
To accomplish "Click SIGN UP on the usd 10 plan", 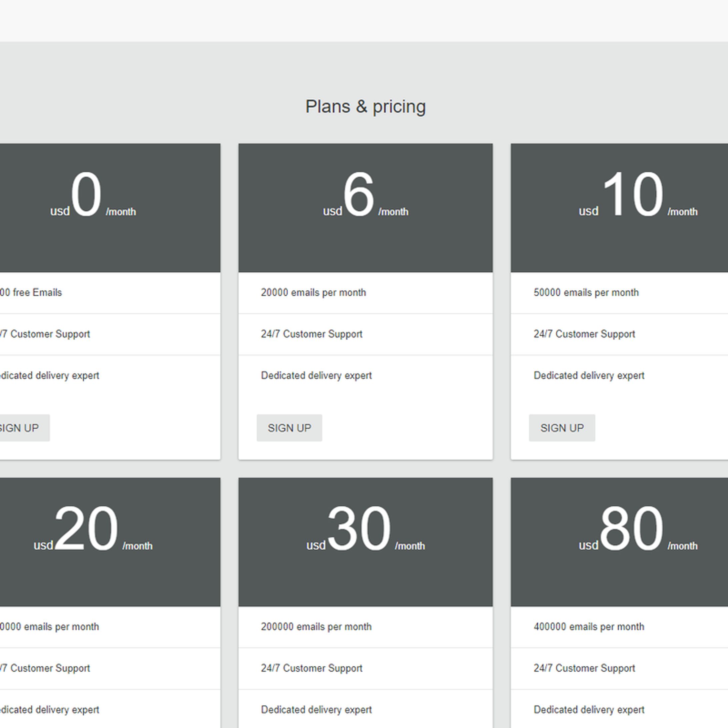I will tap(561, 428).
